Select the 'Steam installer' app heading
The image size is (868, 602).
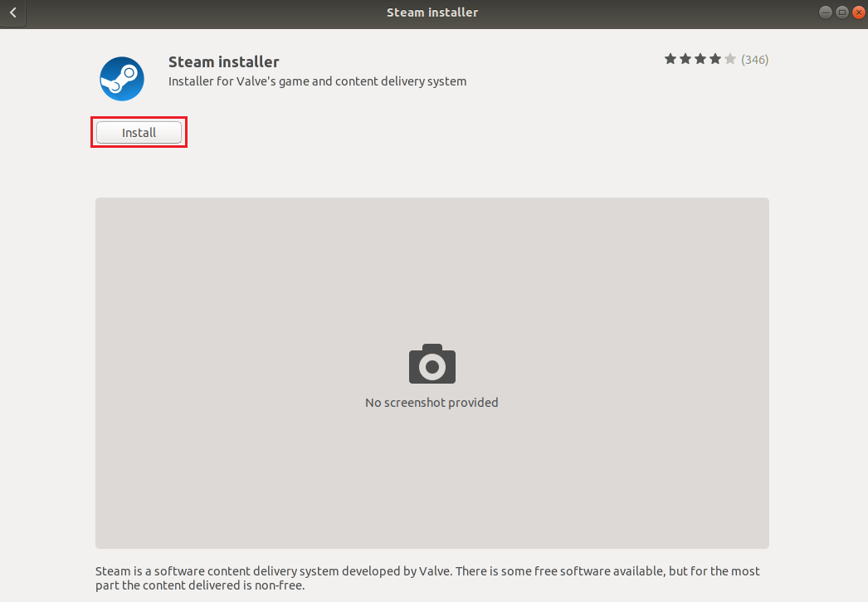click(x=224, y=61)
